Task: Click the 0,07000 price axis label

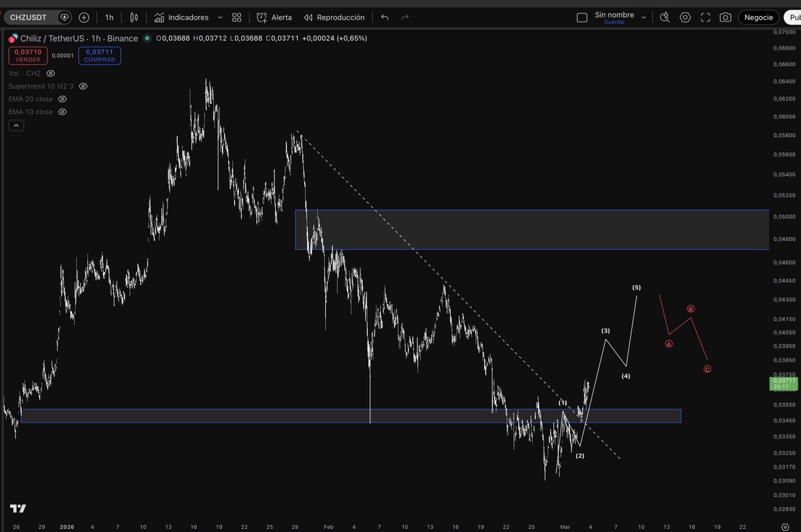Action: point(784,32)
